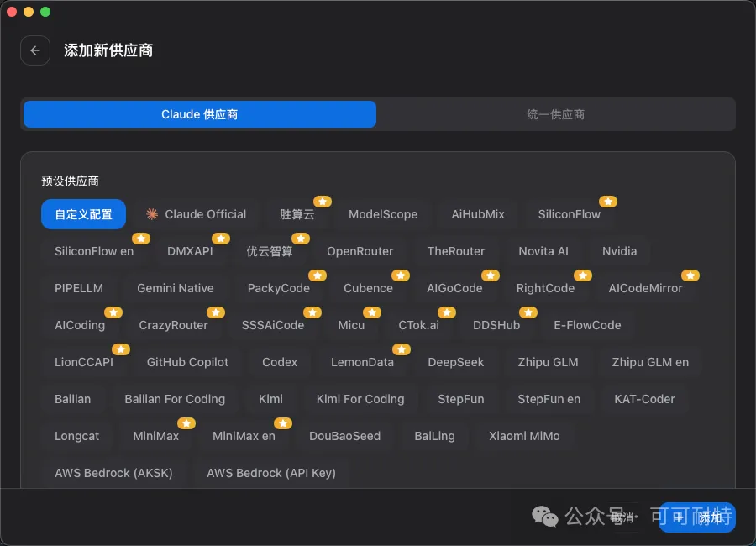Select SSSAiCode provider

[x=273, y=325]
